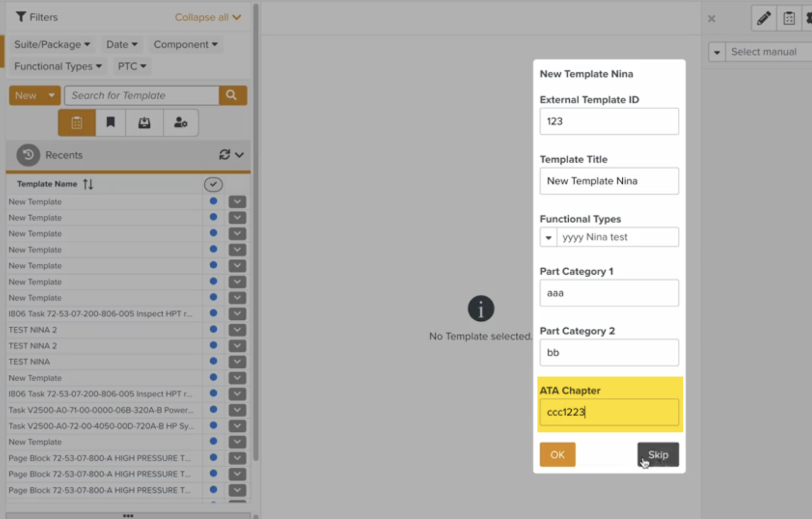Open the Functional Types dropdown in dialog
This screenshot has height=519, width=812.
(548, 238)
